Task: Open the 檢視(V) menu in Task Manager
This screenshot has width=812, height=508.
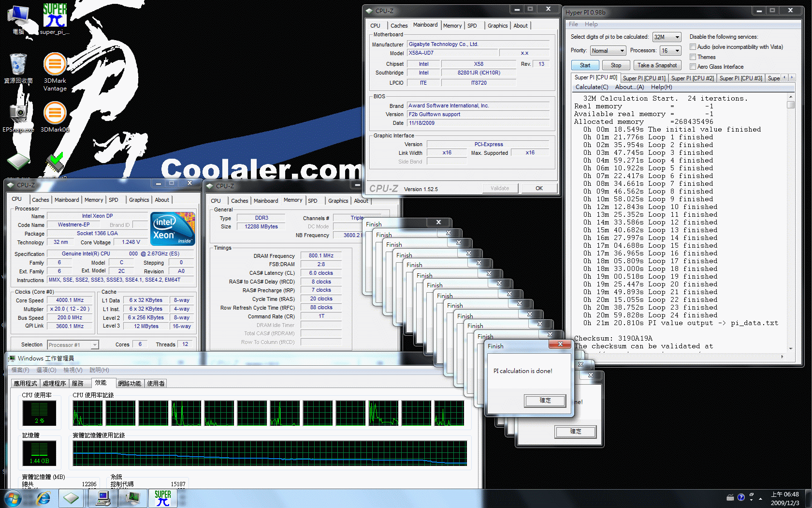Action: (x=73, y=370)
